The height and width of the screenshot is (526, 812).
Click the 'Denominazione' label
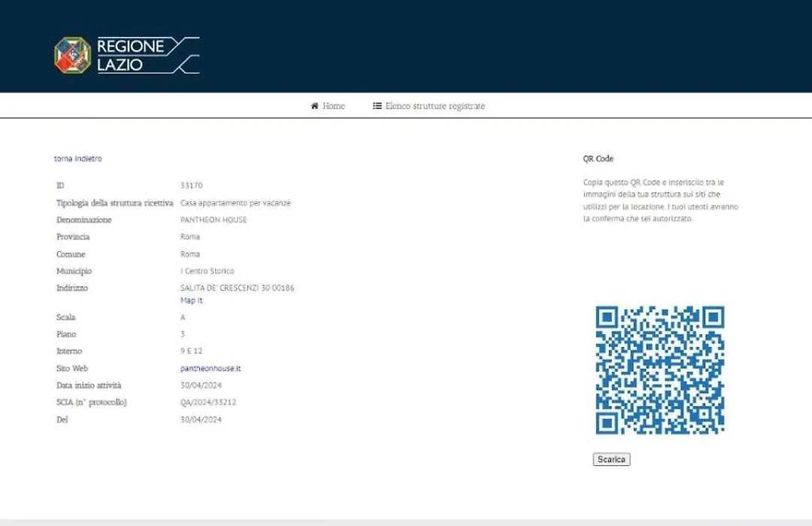84,219
